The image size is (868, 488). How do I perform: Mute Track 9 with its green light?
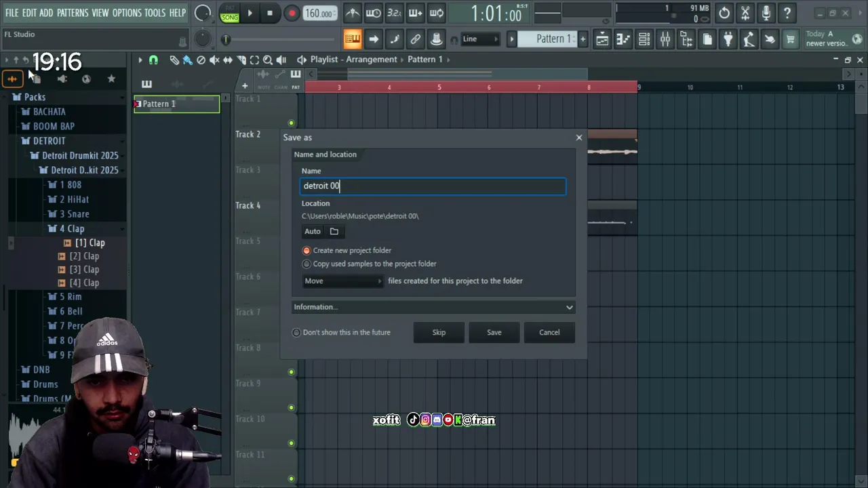(x=292, y=408)
